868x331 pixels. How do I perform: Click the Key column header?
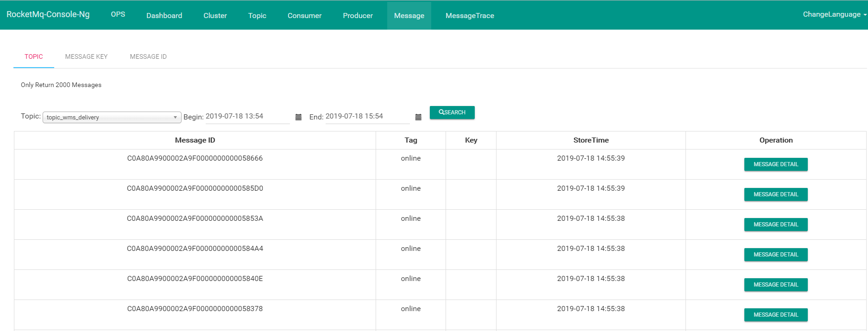[471, 140]
